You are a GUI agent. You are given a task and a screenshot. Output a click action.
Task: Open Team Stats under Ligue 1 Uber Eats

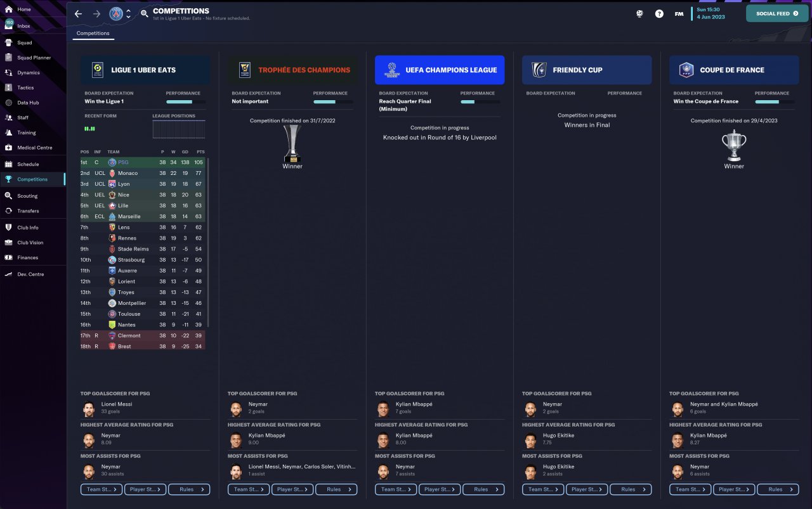pos(101,489)
